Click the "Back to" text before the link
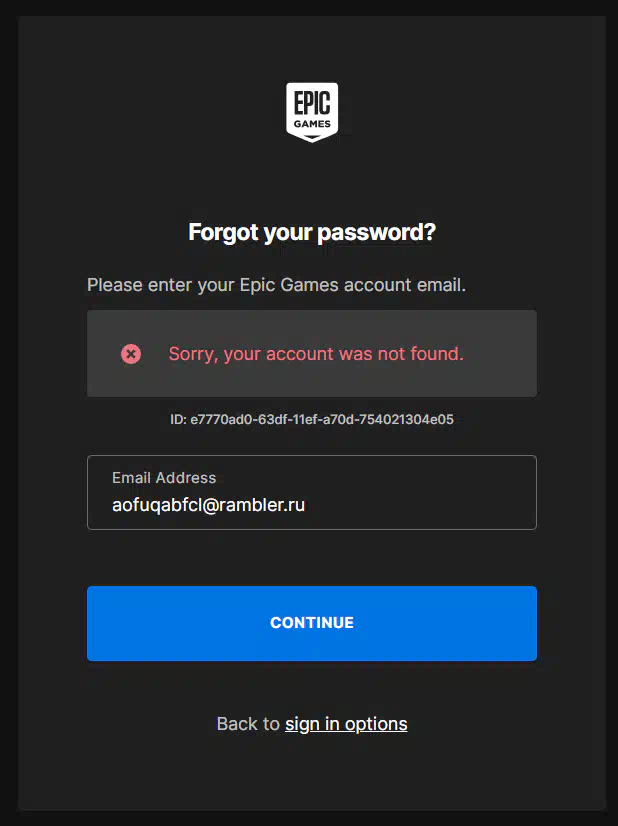618x826 pixels. pyautogui.click(x=248, y=724)
